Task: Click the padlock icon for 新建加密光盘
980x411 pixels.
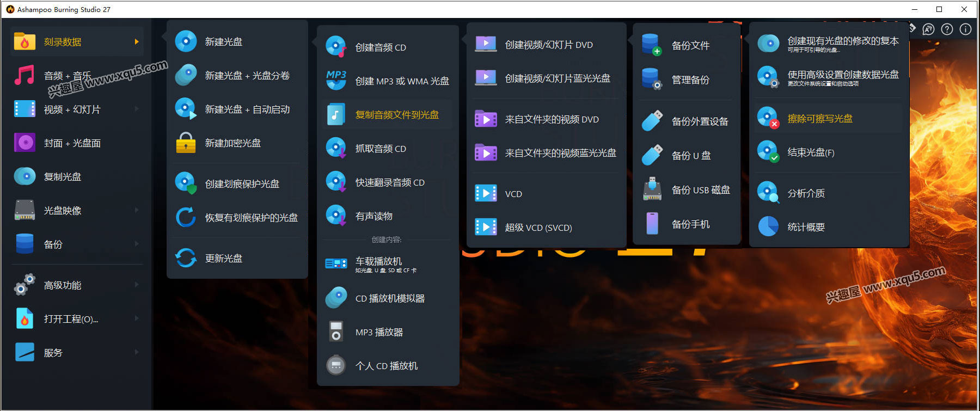Action: tap(186, 143)
